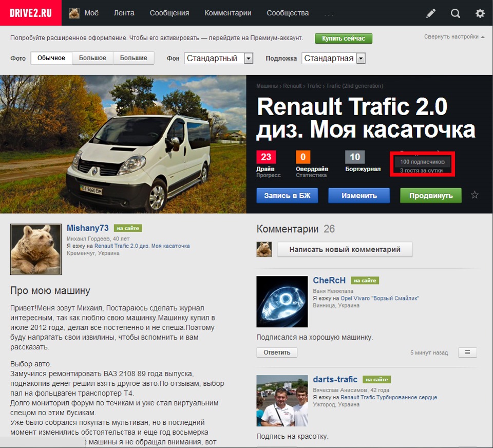
Task: Open the settings gear icon
Action: (480, 13)
